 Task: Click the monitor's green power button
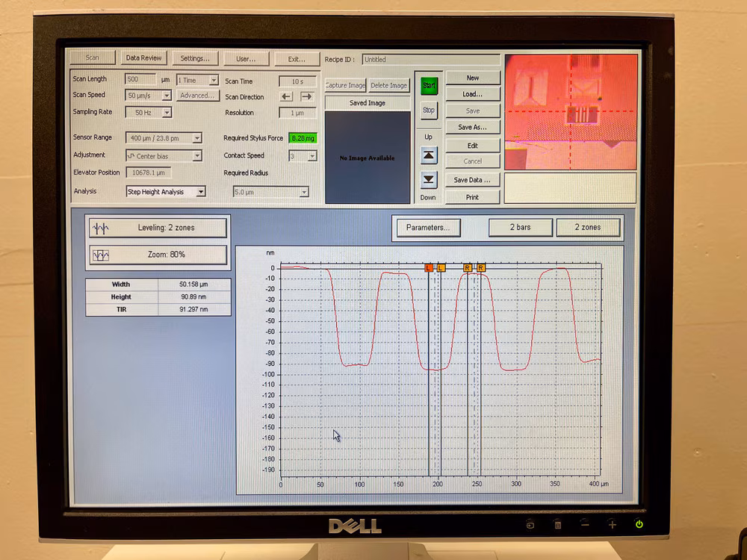(x=639, y=524)
